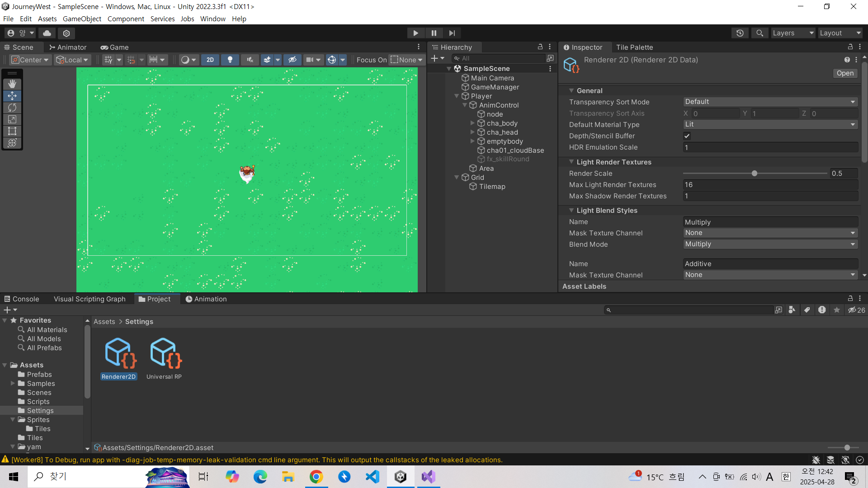Click the Pause button
The width and height of the screenshot is (868, 488).
tap(434, 33)
